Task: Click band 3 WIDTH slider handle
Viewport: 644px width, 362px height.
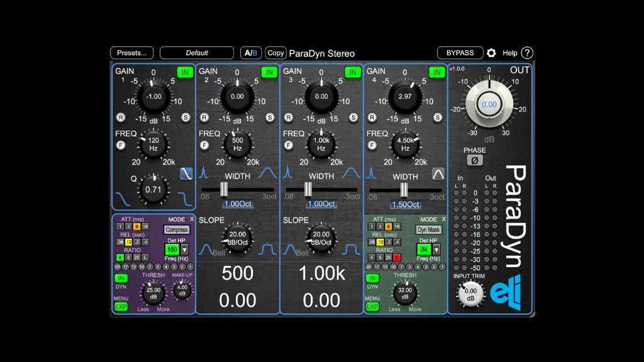Action: click(308, 190)
